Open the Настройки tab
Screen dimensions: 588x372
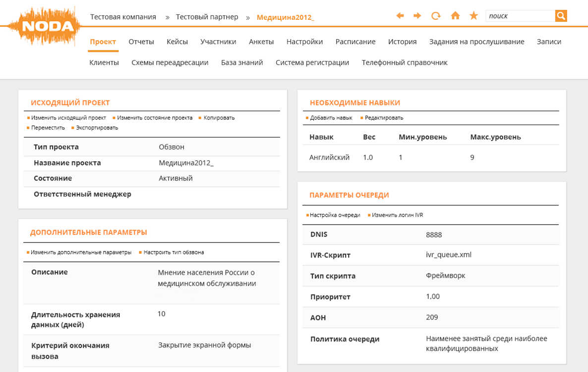click(x=304, y=42)
